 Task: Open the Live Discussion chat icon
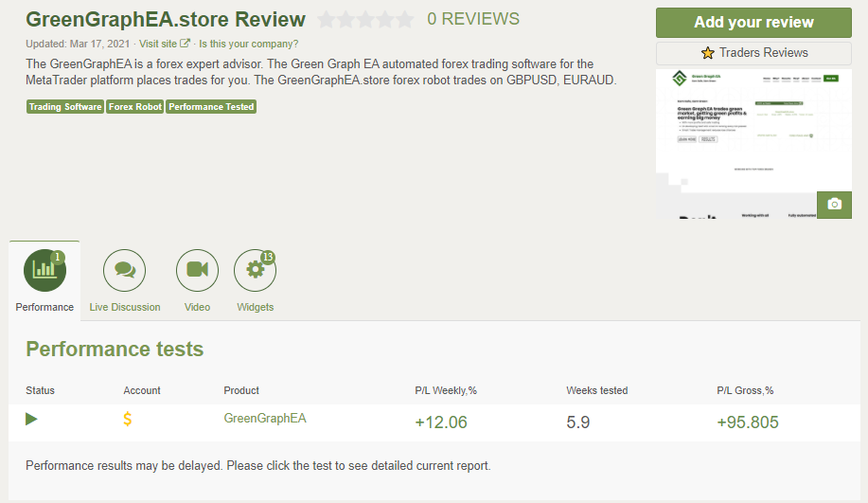(125, 270)
